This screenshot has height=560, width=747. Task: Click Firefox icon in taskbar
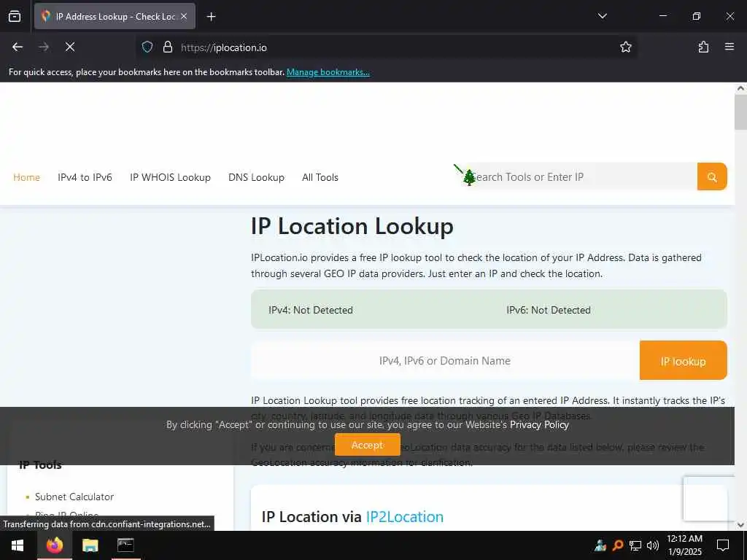55,545
